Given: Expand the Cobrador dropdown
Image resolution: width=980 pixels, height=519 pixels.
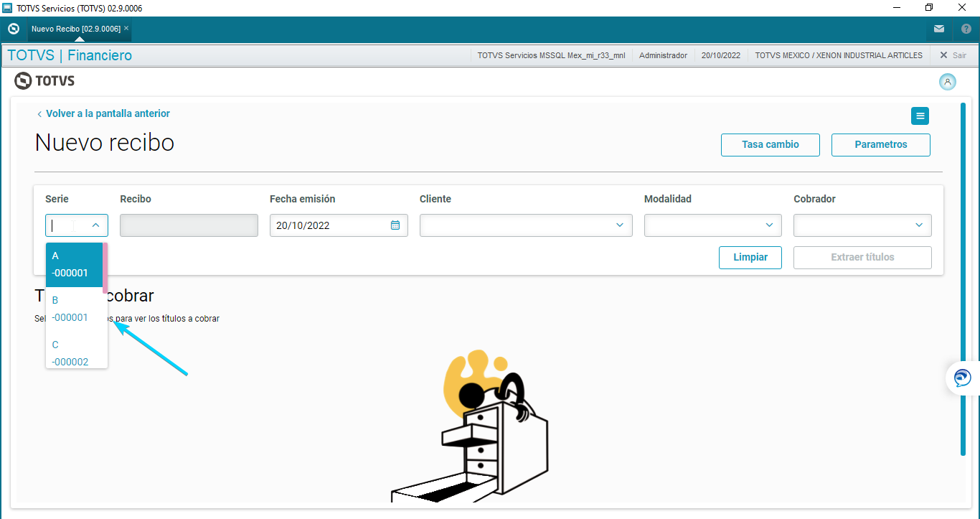Looking at the screenshot, I should click(x=862, y=225).
